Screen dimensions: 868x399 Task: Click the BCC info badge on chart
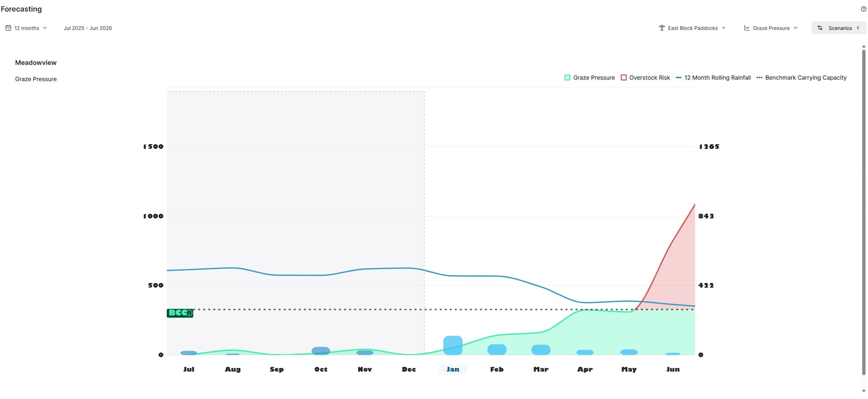[x=180, y=313]
